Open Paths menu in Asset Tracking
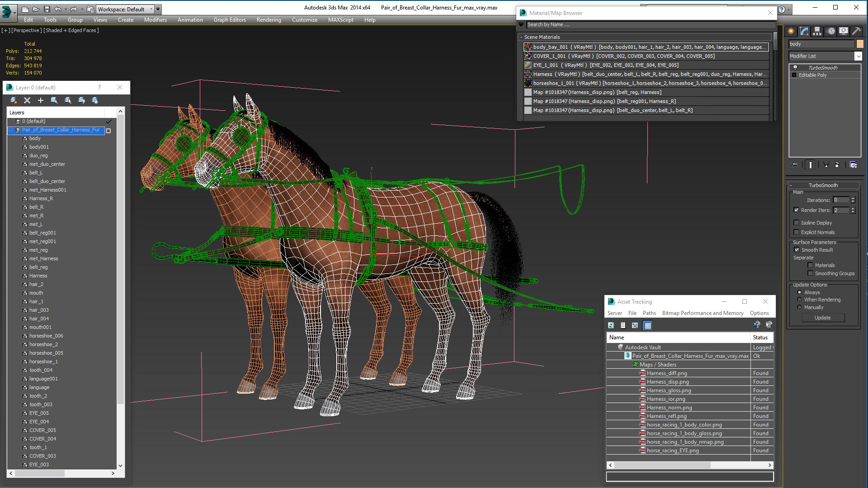This screenshot has width=868, height=488. coord(649,313)
